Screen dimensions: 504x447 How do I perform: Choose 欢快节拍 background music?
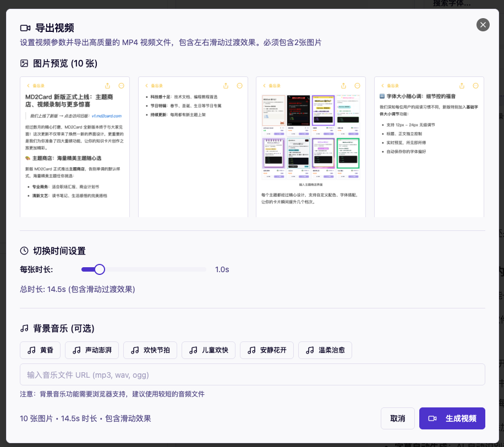pos(150,350)
